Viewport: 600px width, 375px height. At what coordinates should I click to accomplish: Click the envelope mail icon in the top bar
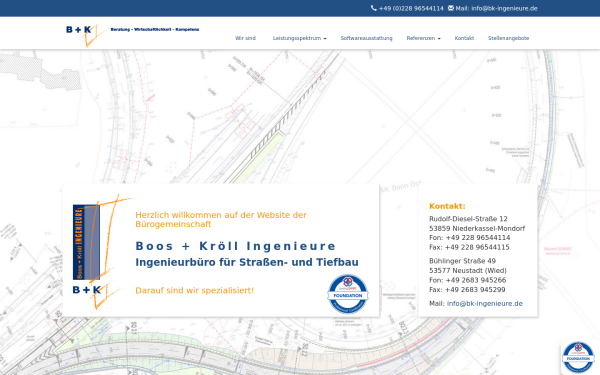(x=451, y=8)
